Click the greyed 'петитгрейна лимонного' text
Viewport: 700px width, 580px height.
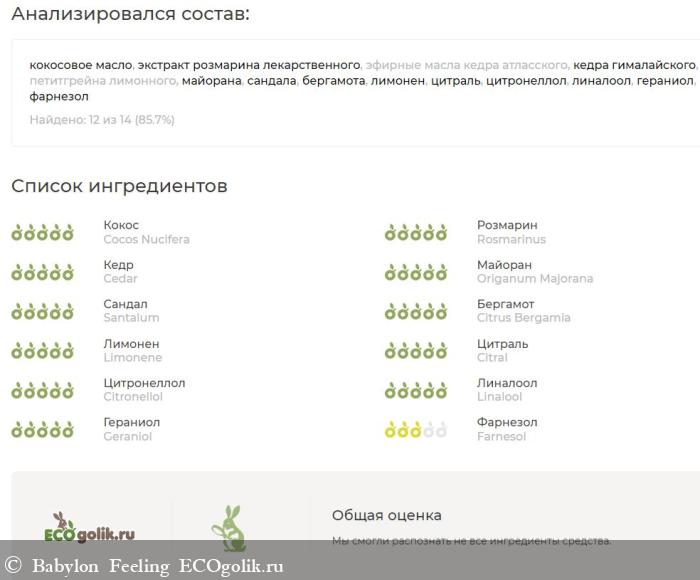(x=103, y=80)
